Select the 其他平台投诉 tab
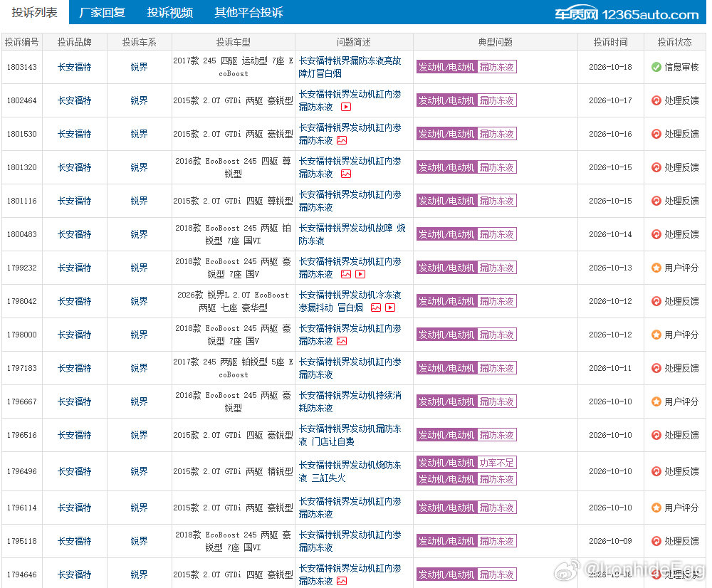Screen dimensions: 712x588 click(x=248, y=12)
